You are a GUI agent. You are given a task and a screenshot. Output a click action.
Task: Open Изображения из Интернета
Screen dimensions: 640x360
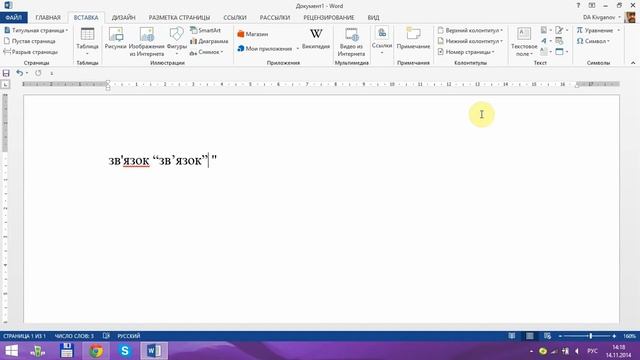click(147, 42)
